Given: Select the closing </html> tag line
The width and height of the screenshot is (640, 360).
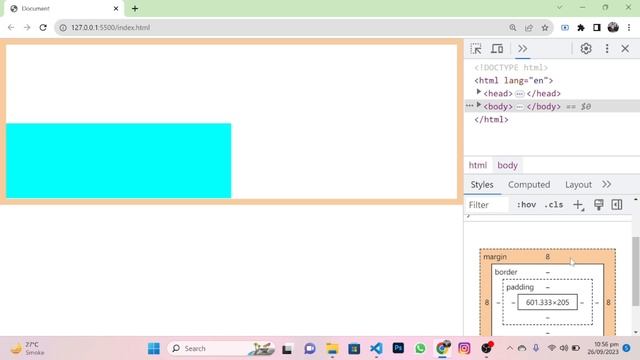Looking at the screenshot, I should pyautogui.click(x=491, y=120).
